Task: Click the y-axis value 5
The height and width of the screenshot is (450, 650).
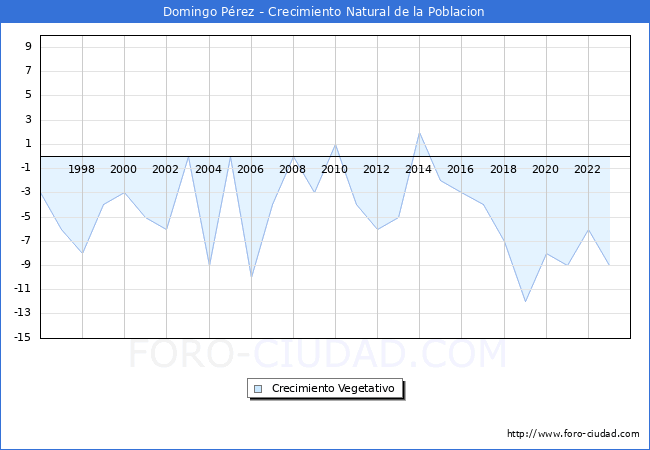Action: pos(28,94)
